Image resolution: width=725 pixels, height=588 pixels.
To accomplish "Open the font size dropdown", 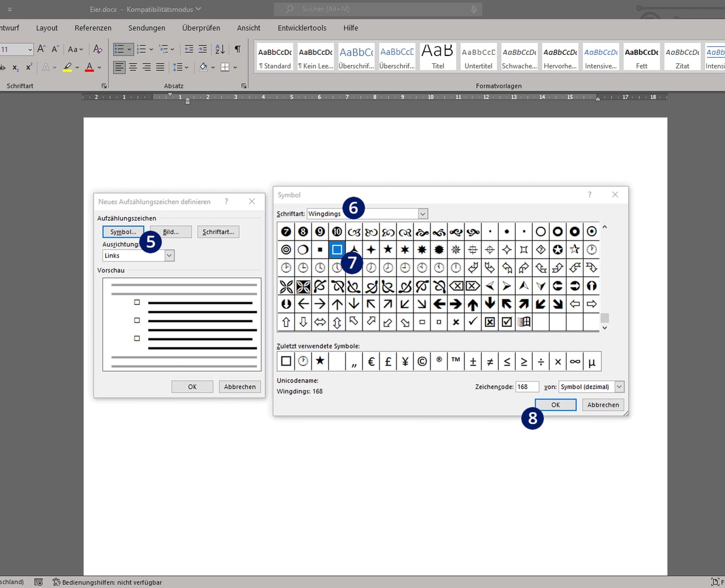I will point(30,50).
